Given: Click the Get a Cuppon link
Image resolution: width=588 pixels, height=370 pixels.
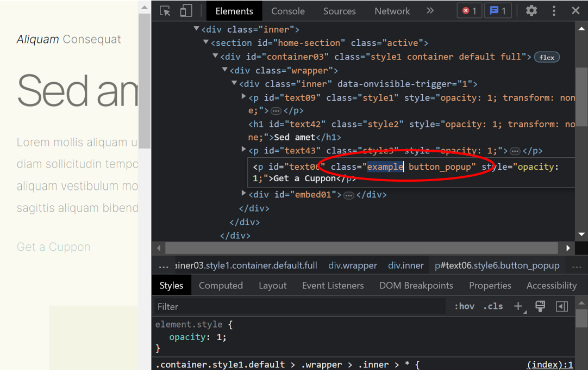Looking at the screenshot, I should pos(53,247).
